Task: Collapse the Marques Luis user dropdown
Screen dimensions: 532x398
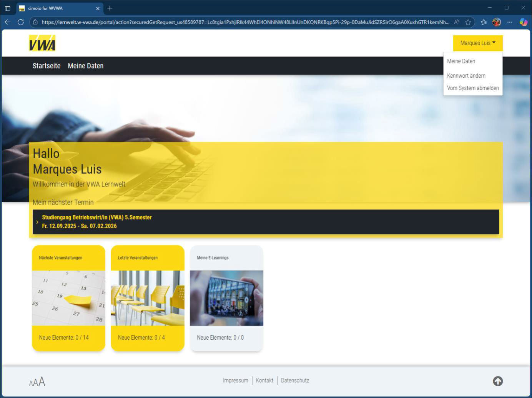Action: coord(477,43)
